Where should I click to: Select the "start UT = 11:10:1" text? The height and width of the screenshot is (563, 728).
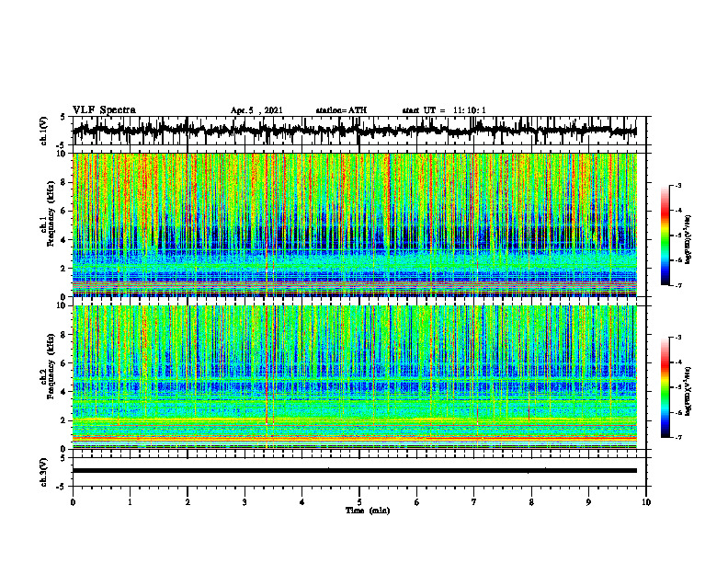pyautogui.click(x=444, y=110)
